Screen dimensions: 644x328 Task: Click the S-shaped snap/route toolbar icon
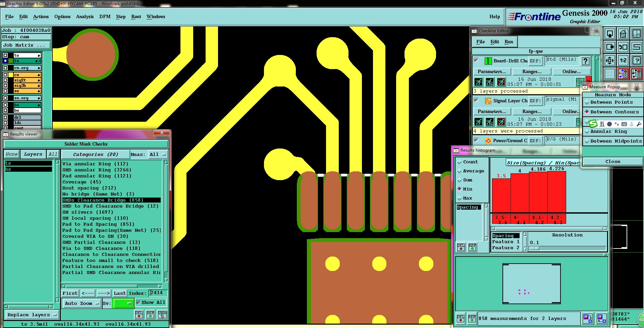[636, 47]
